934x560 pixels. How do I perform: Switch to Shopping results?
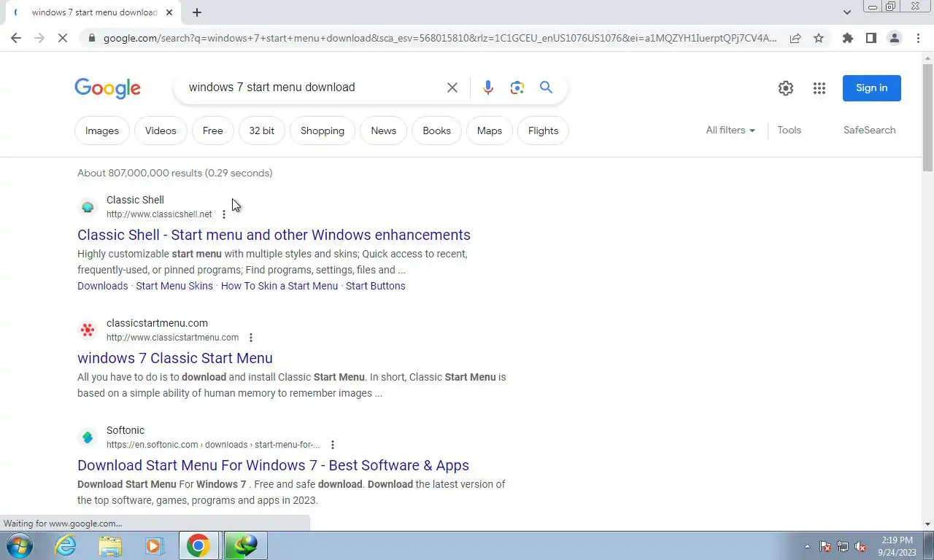click(x=323, y=131)
